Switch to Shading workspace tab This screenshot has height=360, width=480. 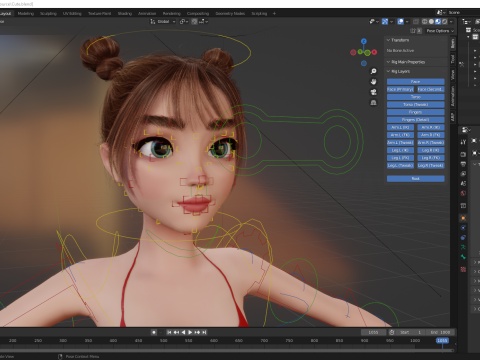(125, 13)
